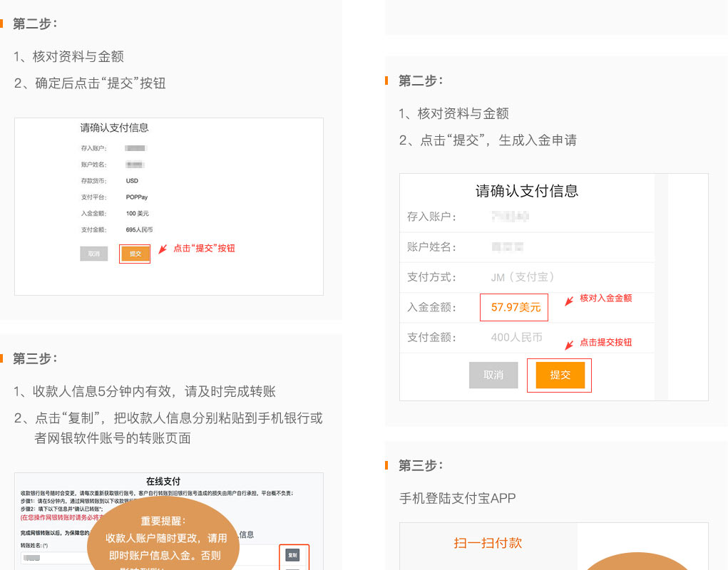Click the JM（支付宝）payment method value
This screenshot has width=728, height=570.
tap(523, 277)
